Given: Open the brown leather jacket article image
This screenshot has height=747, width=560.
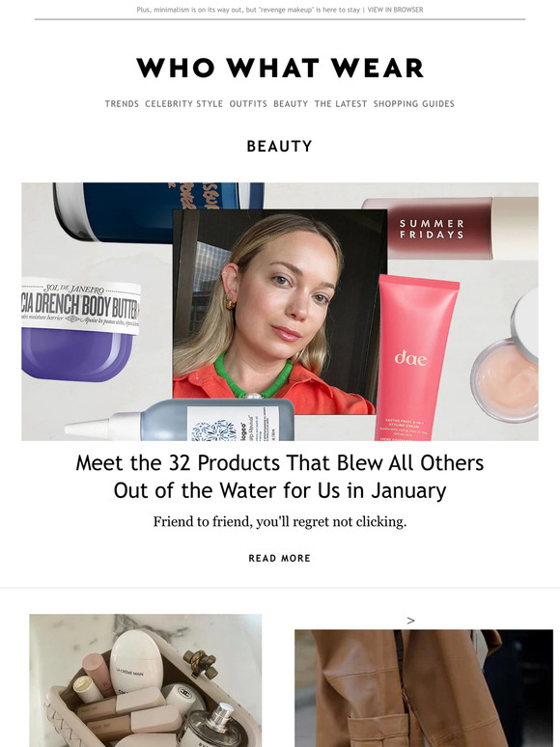Looking at the screenshot, I should pyautogui.click(x=424, y=688).
